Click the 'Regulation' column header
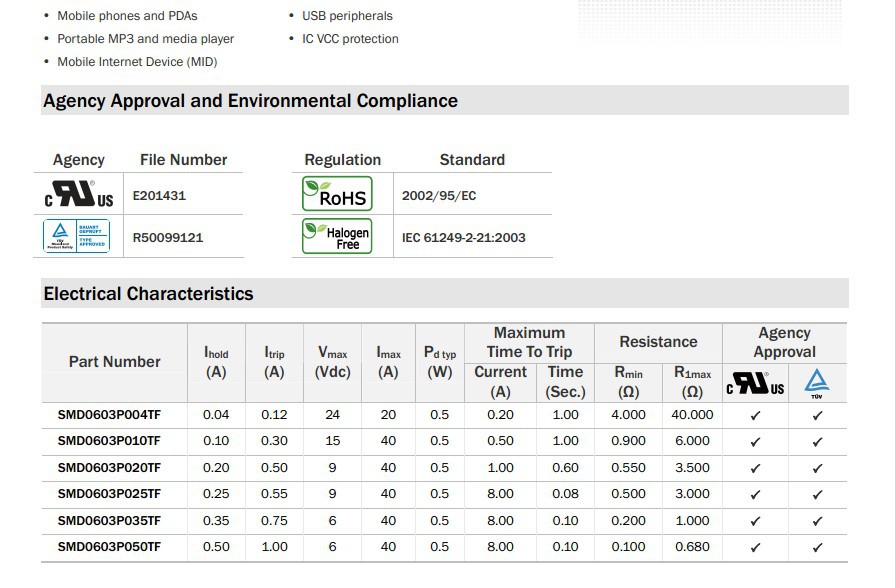This screenshot has height=588, width=895. click(x=342, y=160)
